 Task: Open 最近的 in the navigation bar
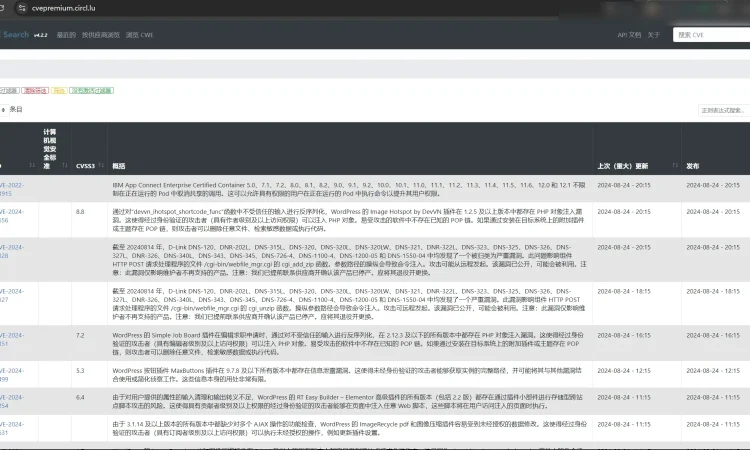pyautogui.click(x=66, y=35)
